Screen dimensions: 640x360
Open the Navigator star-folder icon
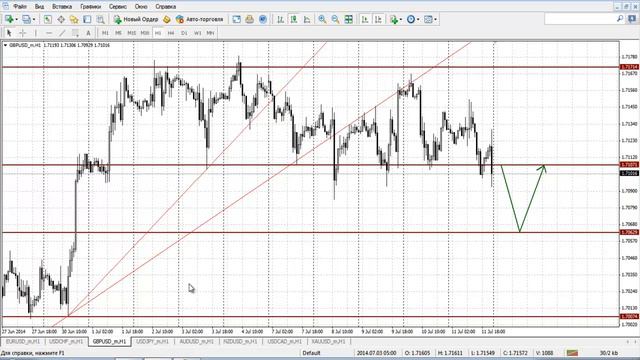(x=74, y=19)
